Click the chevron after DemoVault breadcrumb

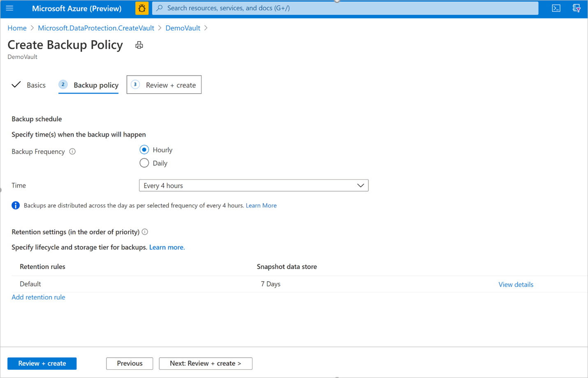206,28
